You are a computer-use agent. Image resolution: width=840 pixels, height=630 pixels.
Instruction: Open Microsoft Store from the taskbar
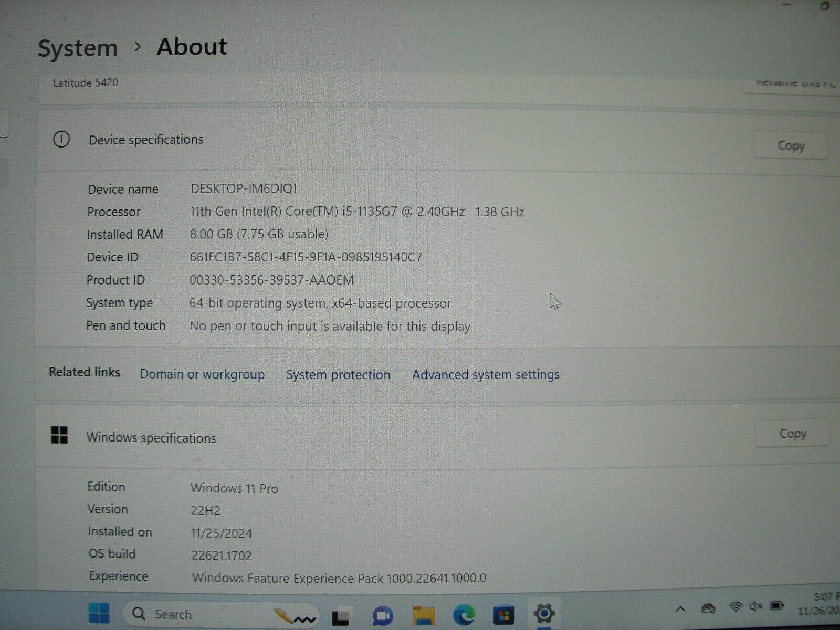tap(502, 613)
